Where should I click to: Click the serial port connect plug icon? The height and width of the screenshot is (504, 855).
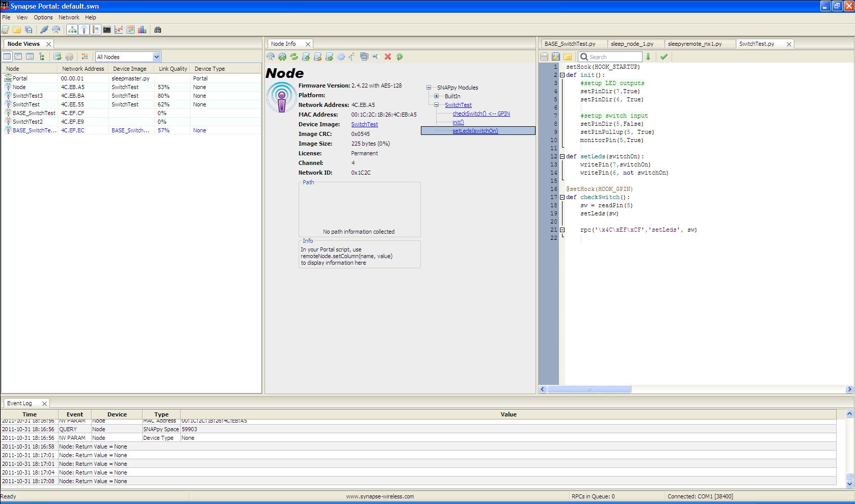click(x=44, y=30)
